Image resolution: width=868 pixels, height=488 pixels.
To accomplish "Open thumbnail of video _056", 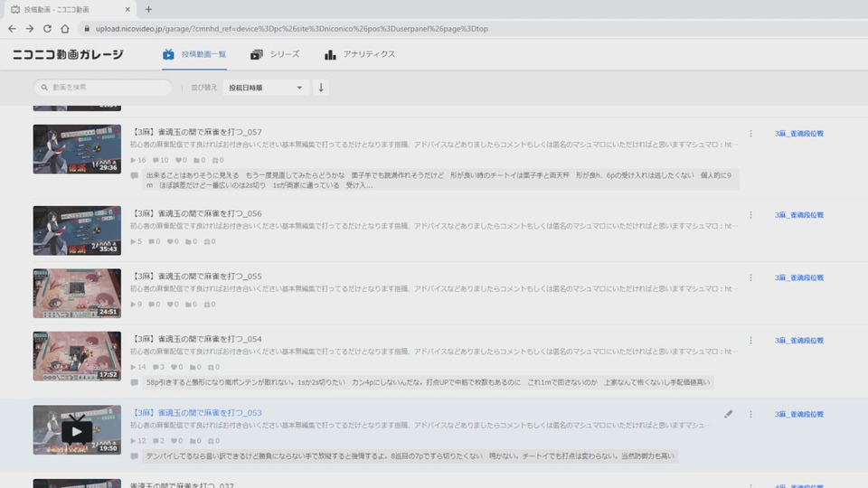I will (77, 230).
